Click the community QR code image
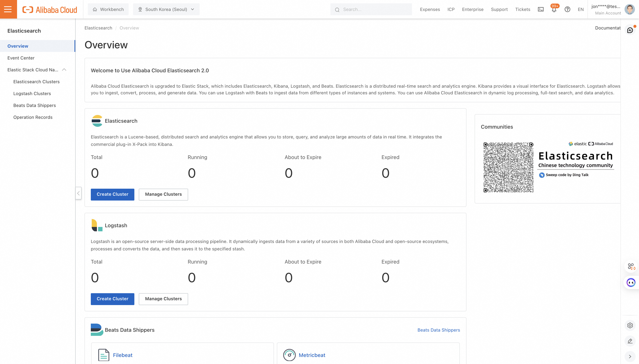 pos(508,168)
